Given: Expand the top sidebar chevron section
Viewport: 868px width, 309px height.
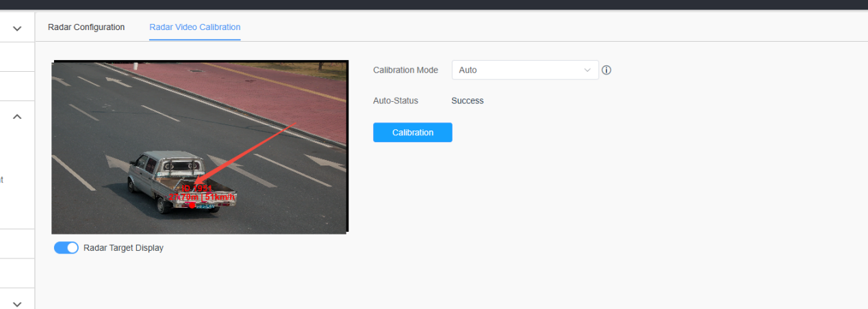Looking at the screenshot, I should tap(18, 28).
